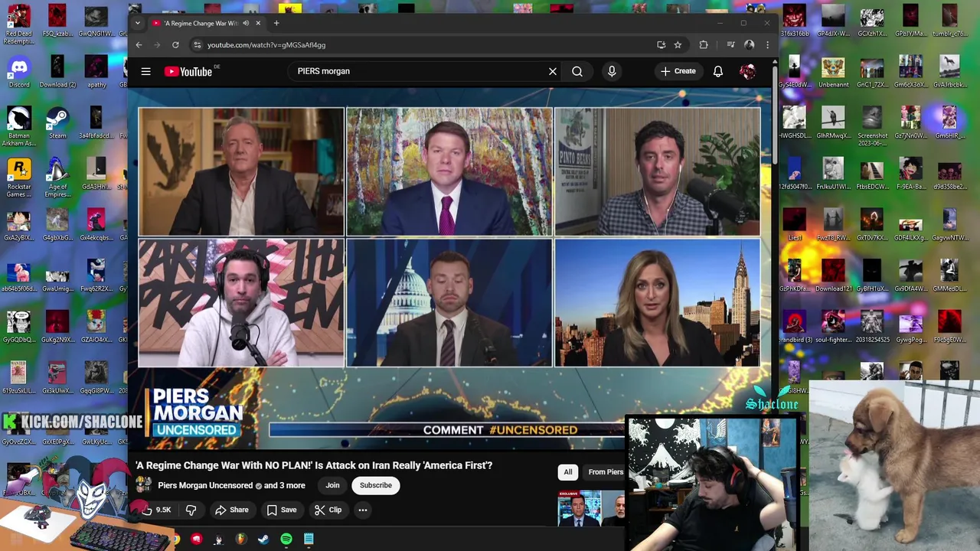
Task: Open Age of Empires desktop shortcut
Action: (x=57, y=177)
